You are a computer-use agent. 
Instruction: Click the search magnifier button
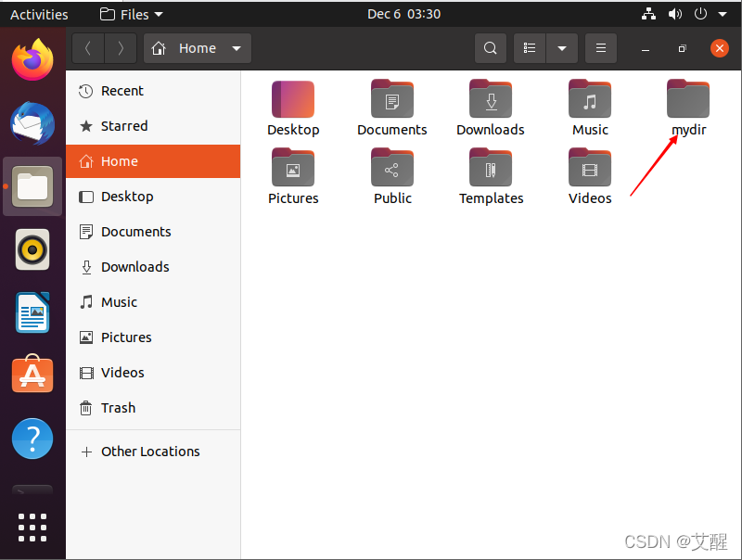[x=491, y=48]
